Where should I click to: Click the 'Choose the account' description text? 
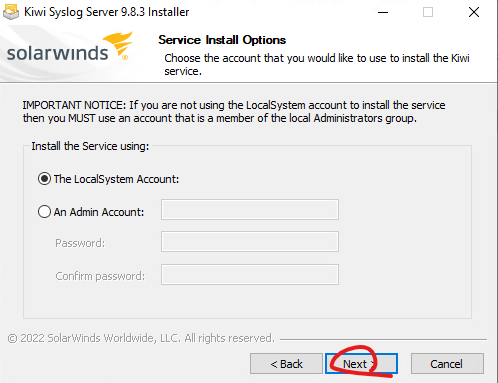(x=317, y=64)
